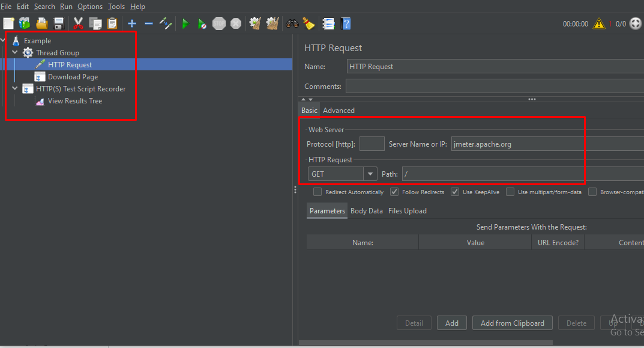The image size is (644, 348).
Task: Click the thread status round icon
Action: 636,23
